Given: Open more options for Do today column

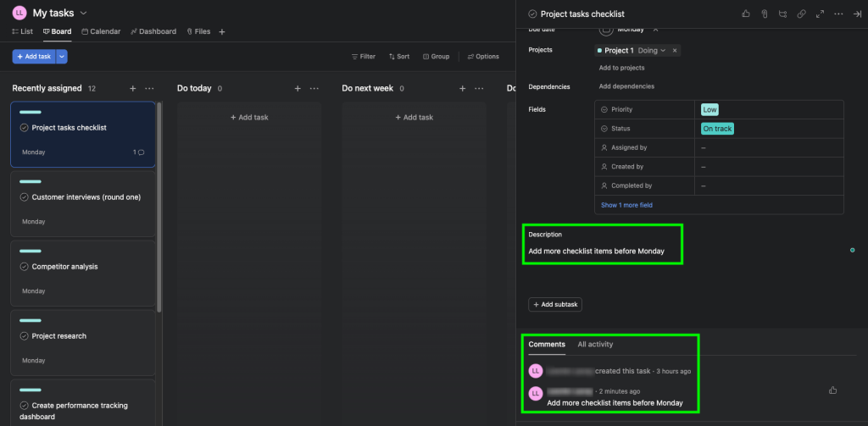Looking at the screenshot, I should pyautogui.click(x=314, y=89).
